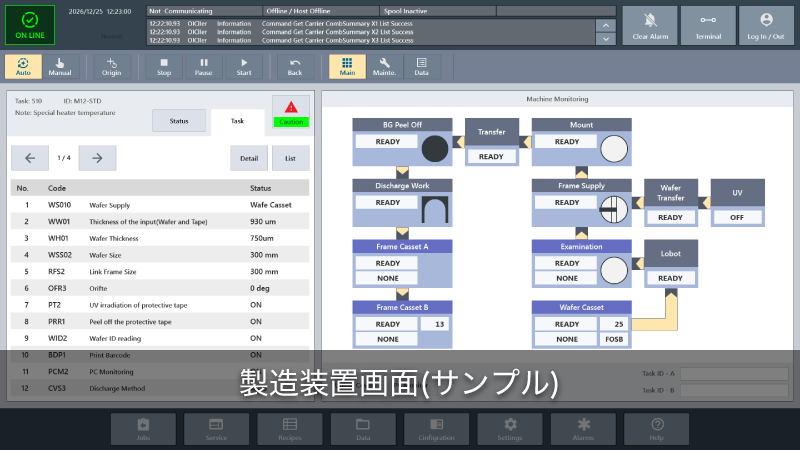800x450 pixels.
Task: Go to next task page arrow
Action: [97, 158]
